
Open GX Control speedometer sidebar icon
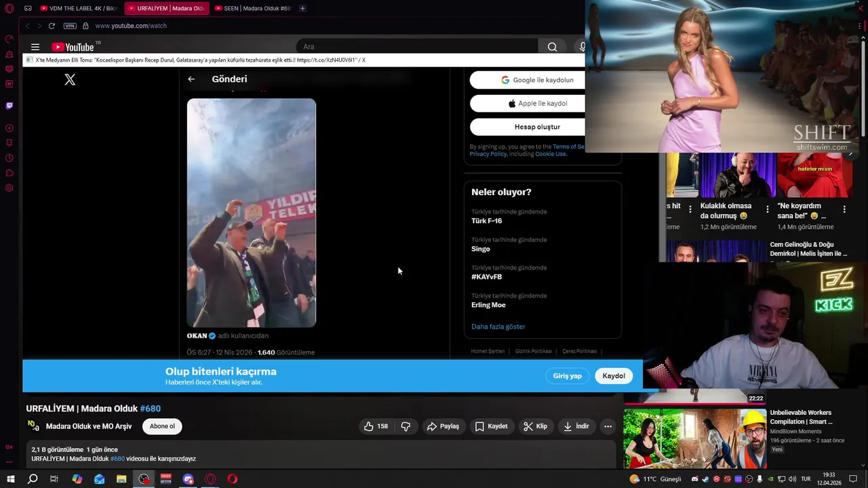[9, 39]
